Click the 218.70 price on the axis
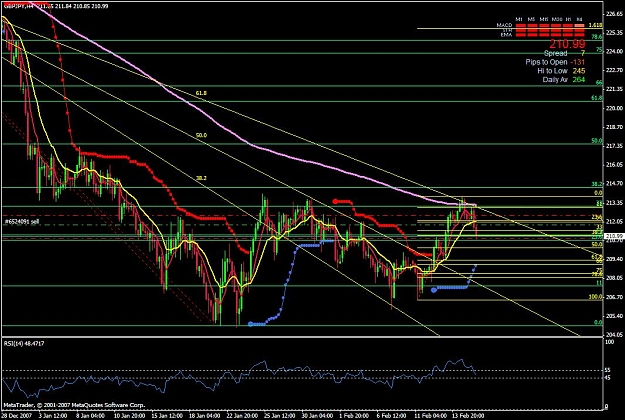Screen dimensions: 625x420 point(614,127)
